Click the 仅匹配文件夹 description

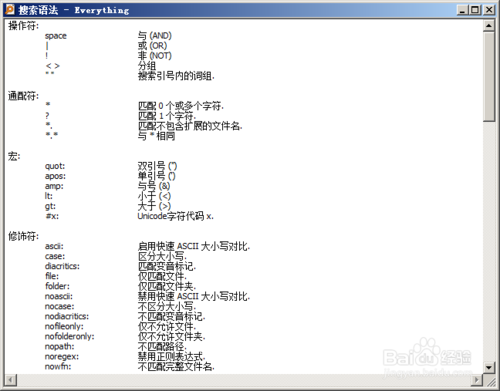coord(167,286)
